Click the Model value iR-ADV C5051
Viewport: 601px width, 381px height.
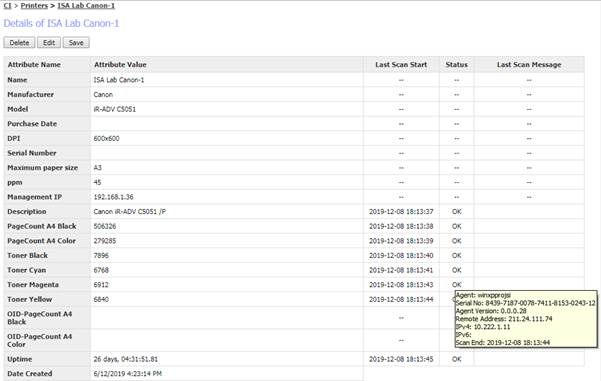115,109
